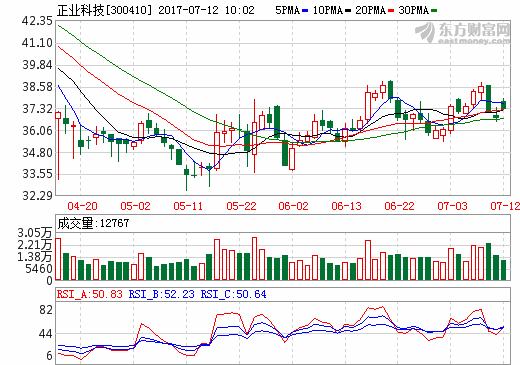
Task: Click the green 30PMA legend color marker
Action: point(434,11)
